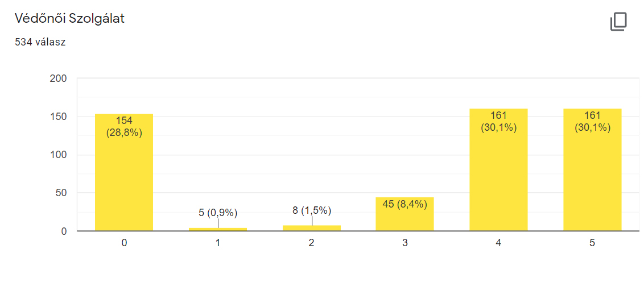This screenshot has height=290, width=644.
Task: Select the bar for rating 5
Action: point(592,169)
